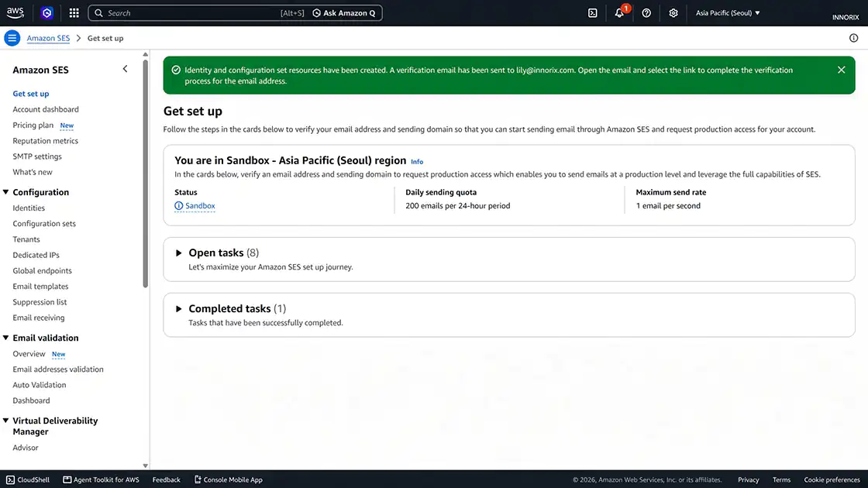
Task: Open Feedback in footer
Action: [166, 479]
